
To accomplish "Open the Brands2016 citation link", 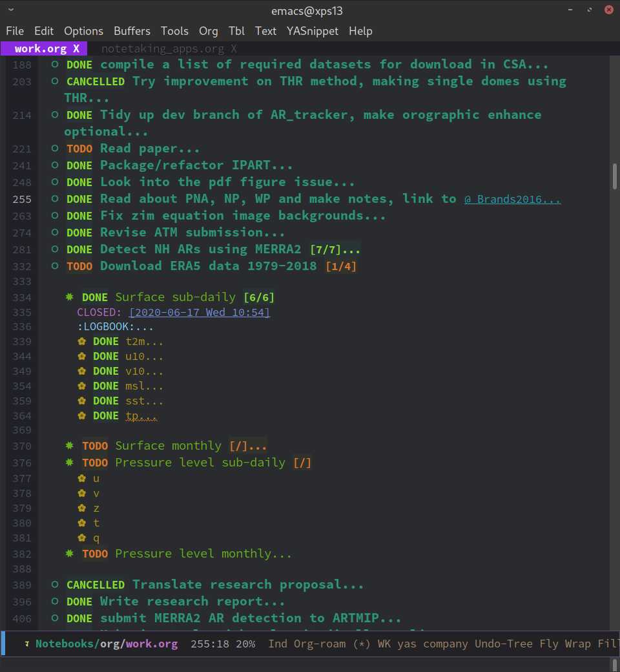I will (x=512, y=198).
